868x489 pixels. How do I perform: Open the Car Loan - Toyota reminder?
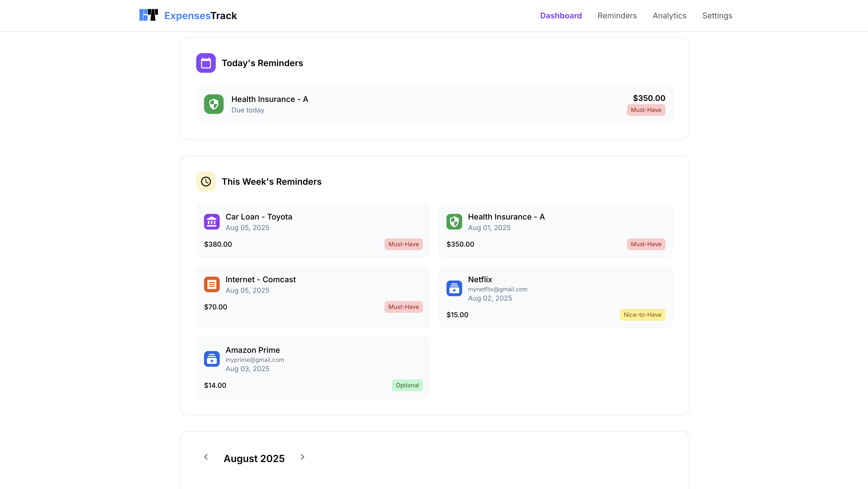259,217
